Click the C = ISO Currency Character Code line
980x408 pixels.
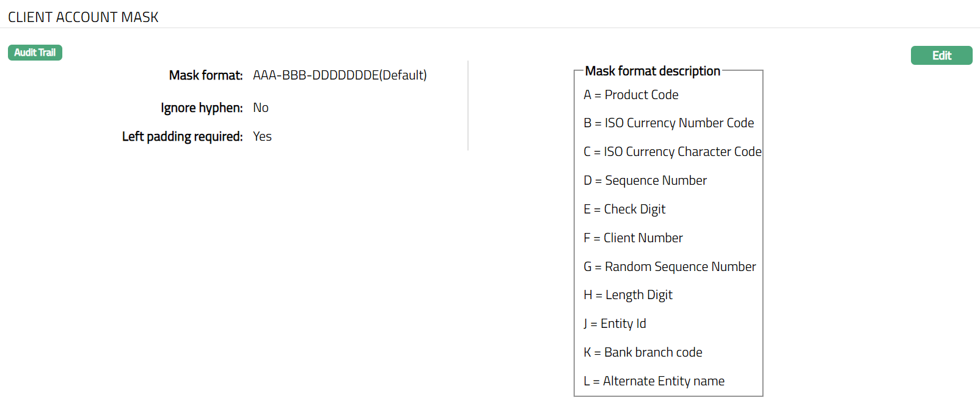pyautogui.click(x=672, y=152)
